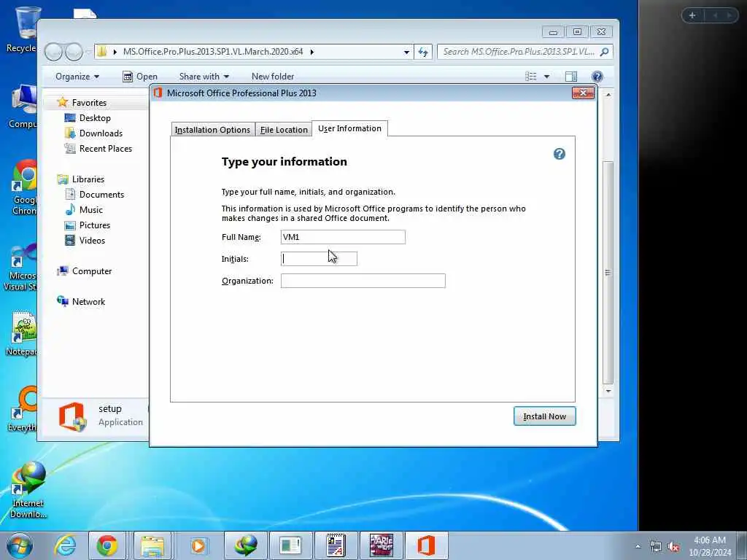Screen dimensions: 747x560
Task: Open the Organize menu in Explorer
Action: tap(77, 77)
